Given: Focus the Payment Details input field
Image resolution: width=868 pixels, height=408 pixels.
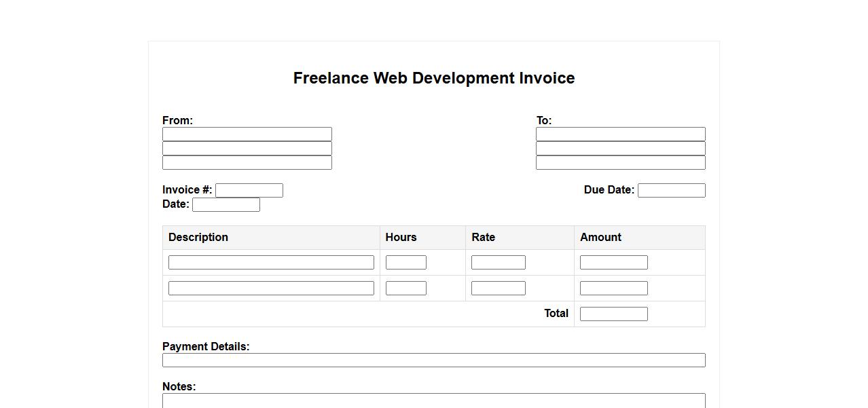Looking at the screenshot, I should pos(433,360).
